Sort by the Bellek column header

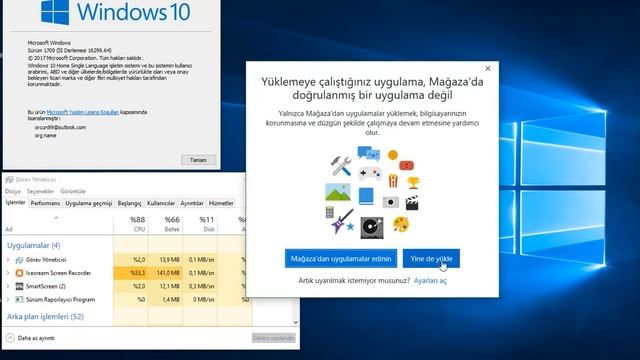point(165,224)
